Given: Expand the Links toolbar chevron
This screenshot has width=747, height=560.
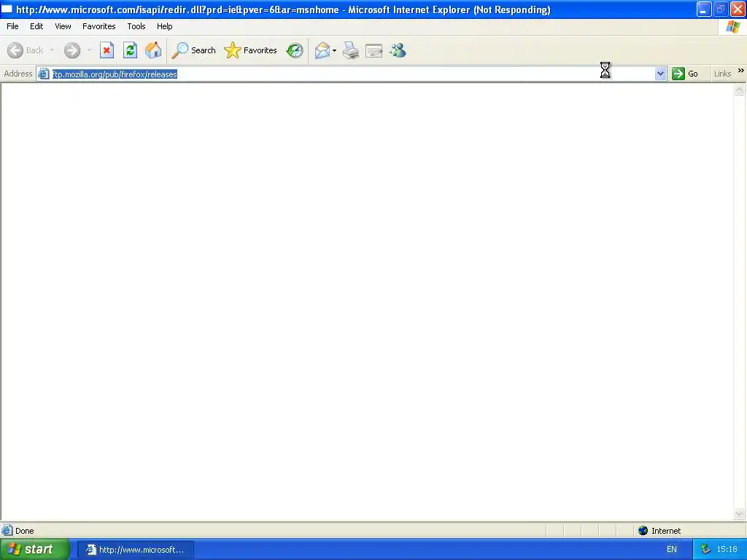Looking at the screenshot, I should click(741, 71).
